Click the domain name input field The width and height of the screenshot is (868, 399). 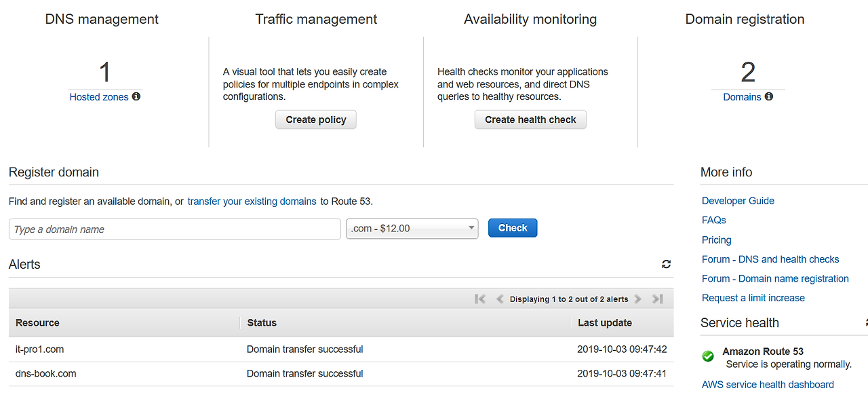click(174, 229)
